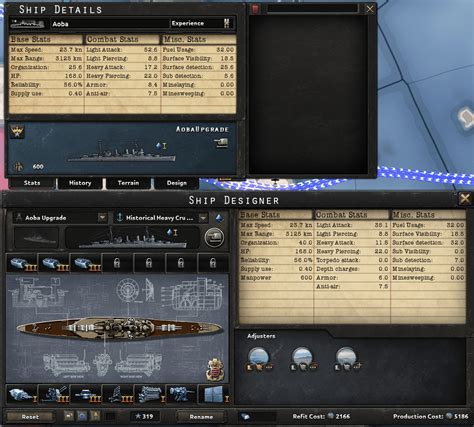Click Torpedo attack row in Ship Designer stats
The width and height of the screenshot is (474, 427).
tap(352, 260)
